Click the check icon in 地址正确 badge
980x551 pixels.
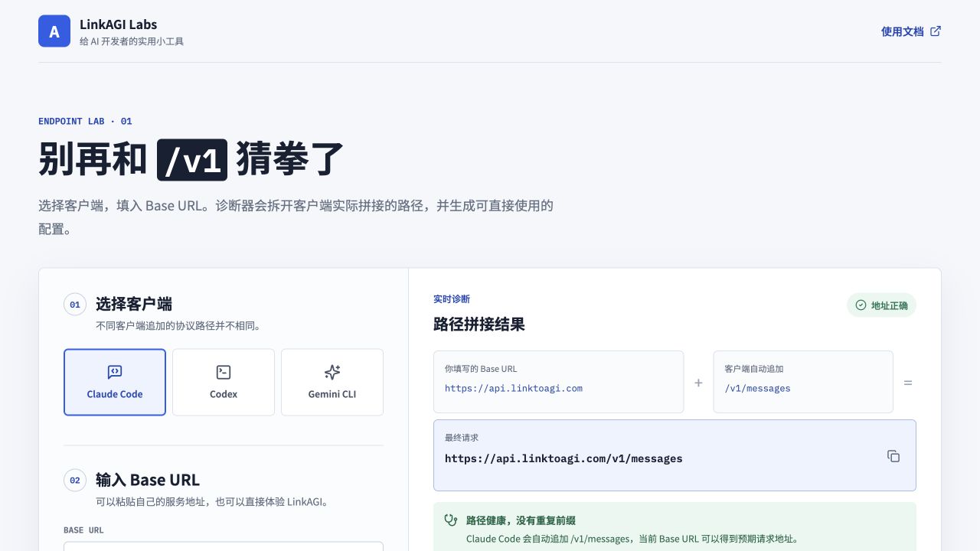[861, 305]
